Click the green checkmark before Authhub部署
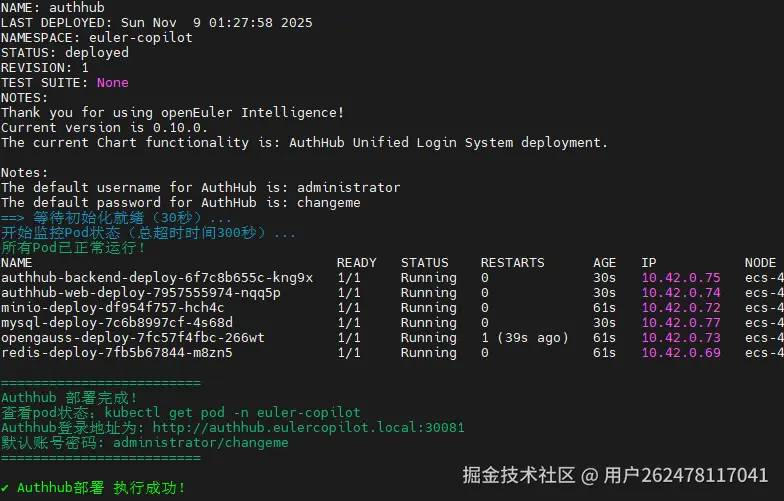Screen dimensions: 784x501 (x=5, y=488)
